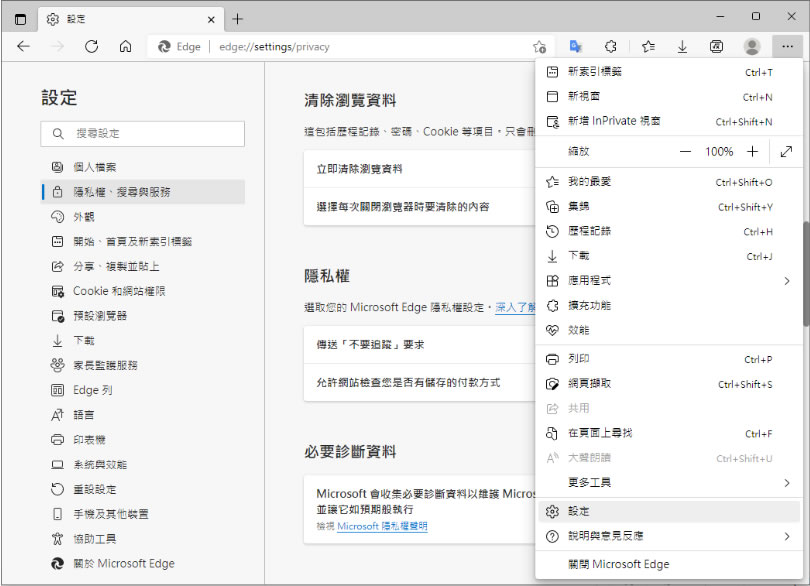Open 系統與效能 section
810x586 pixels.
143,465
